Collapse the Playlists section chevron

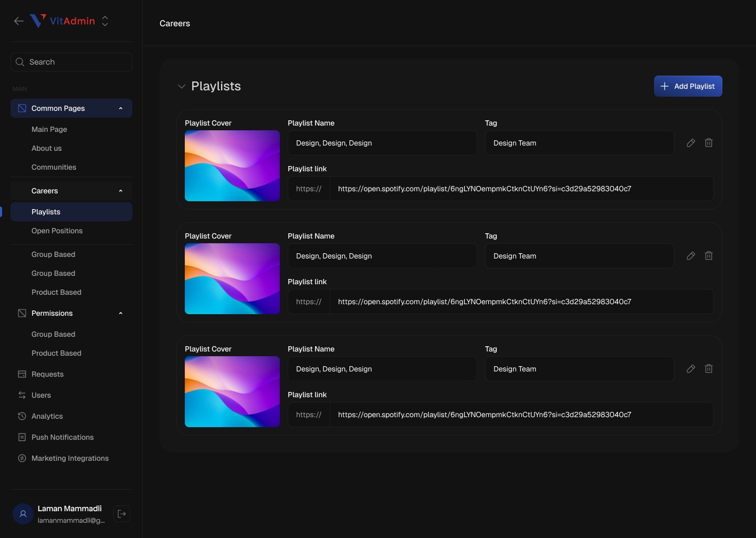(x=182, y=86)
